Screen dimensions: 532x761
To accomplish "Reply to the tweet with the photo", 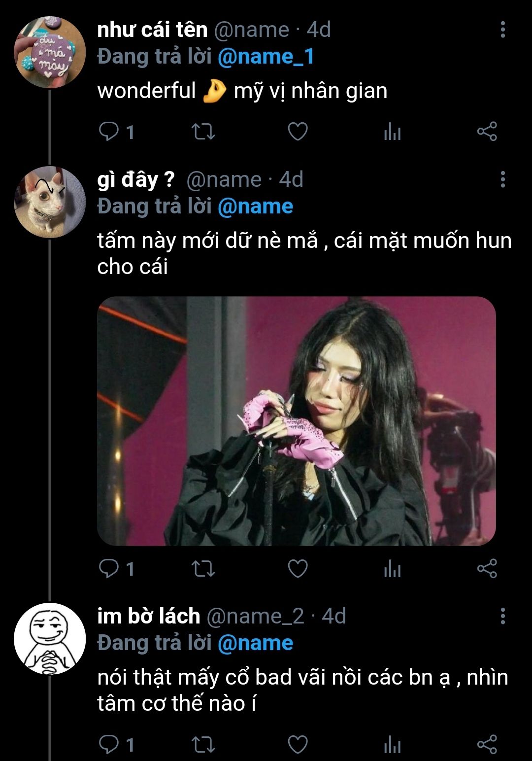I will pos(108,569).
